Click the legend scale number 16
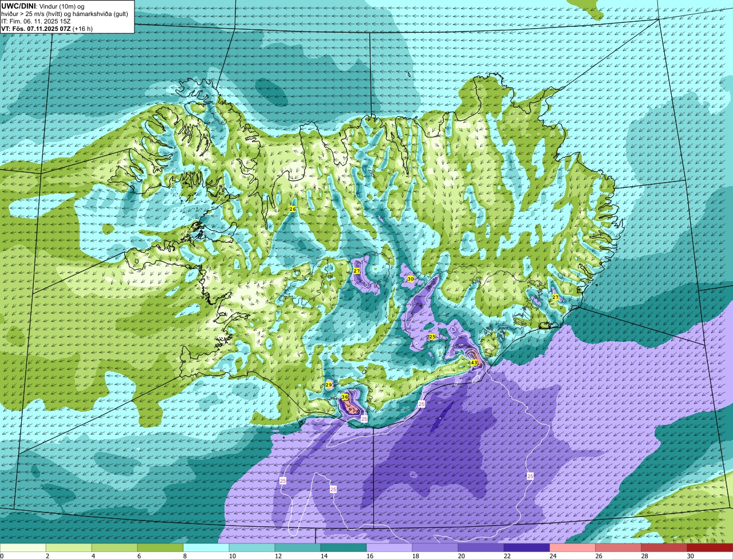 [x=370, y=556]
